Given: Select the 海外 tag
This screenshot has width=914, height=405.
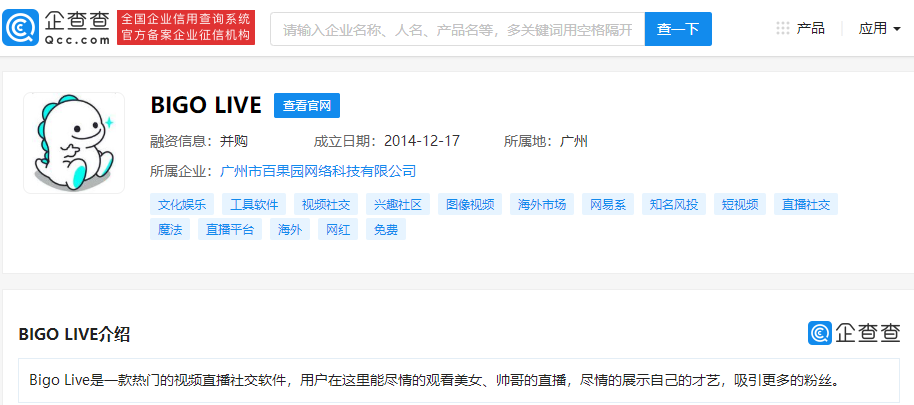Looking at the screenshot, I should pyautogui.click(x=290, y=229).
